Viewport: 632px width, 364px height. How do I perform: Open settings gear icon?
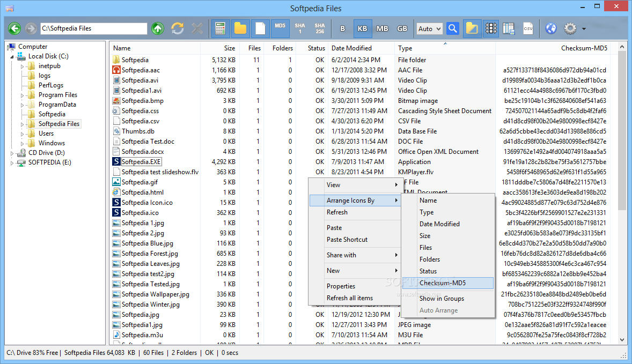(x=570, y=28)
